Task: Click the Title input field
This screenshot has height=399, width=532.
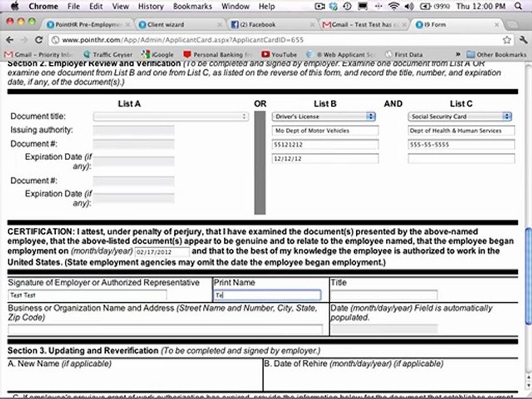Action: point(384,295)
